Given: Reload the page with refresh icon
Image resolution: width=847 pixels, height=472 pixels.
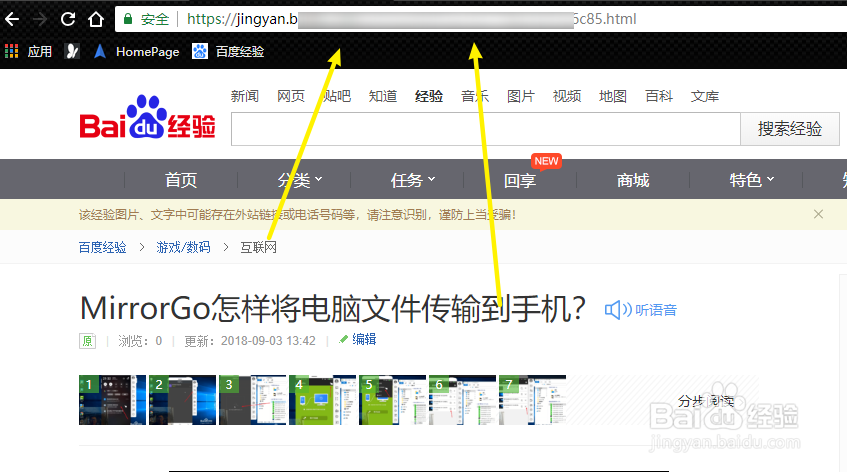Looking at the screenshot, I should tap(68, 19).
